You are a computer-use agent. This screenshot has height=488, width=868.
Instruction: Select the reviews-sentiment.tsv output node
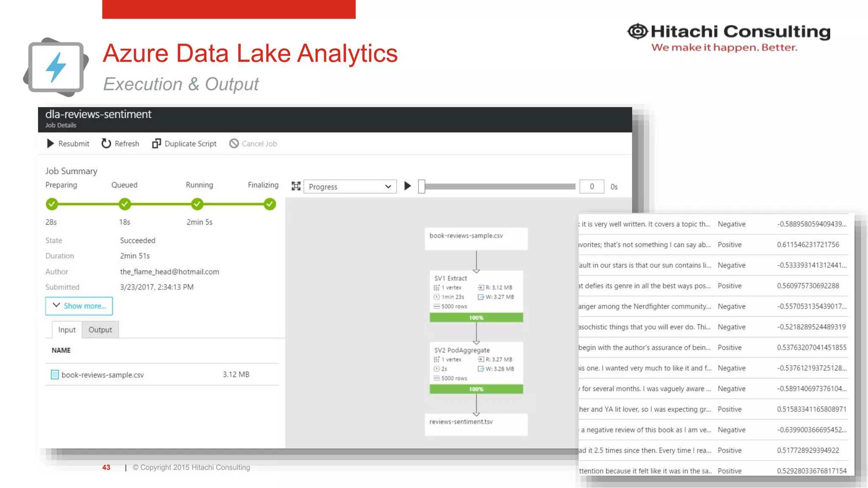click(x=476, y=425)
